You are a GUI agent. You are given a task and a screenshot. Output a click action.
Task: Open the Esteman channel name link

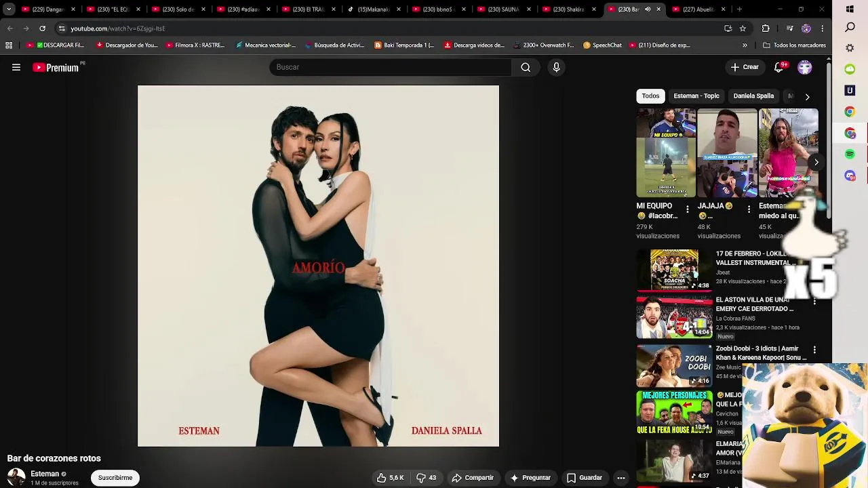(45, 474)
